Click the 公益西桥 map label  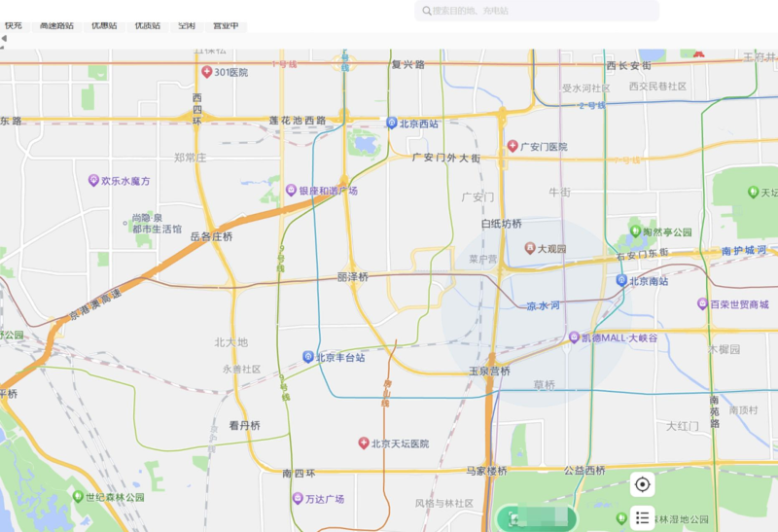584,471
